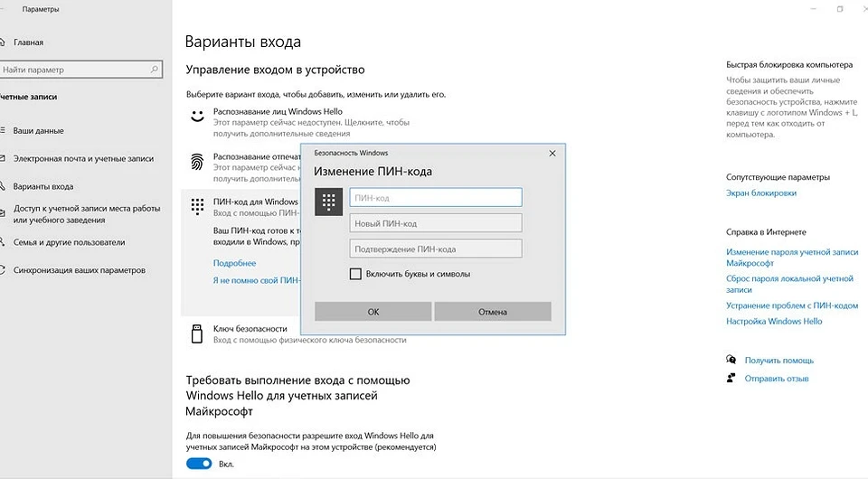Viewport: 868px width, 479px height.
Task: Close the Безопасность Windows dialog
Action: click(552, 154)
